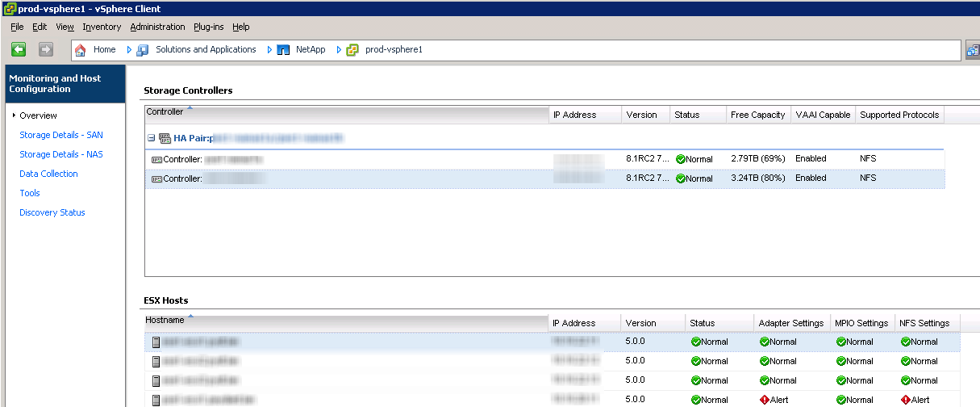Click the 2.79TB (69%) free capacity cell
The image size is (980, 407).
tap(757, 159)
